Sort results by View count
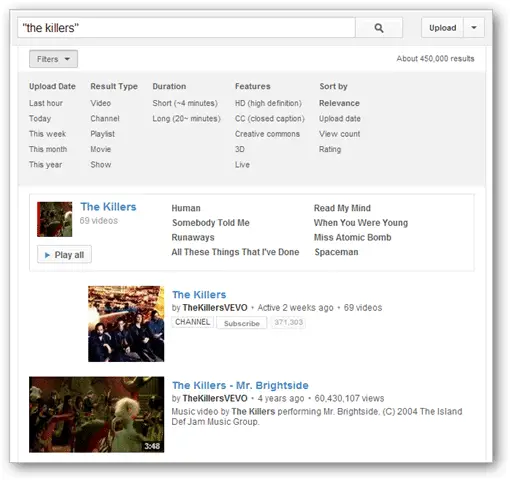510x480 pixels. coord(339,134)
